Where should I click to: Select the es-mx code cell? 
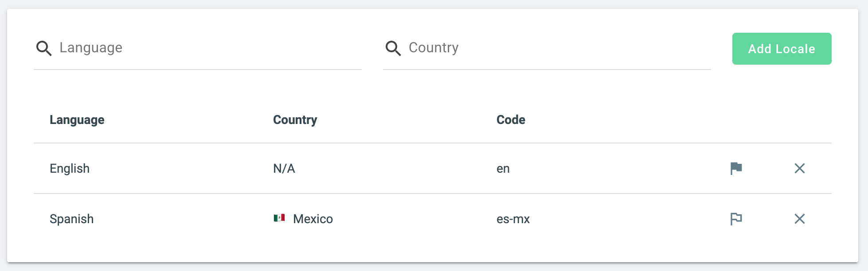513,219
